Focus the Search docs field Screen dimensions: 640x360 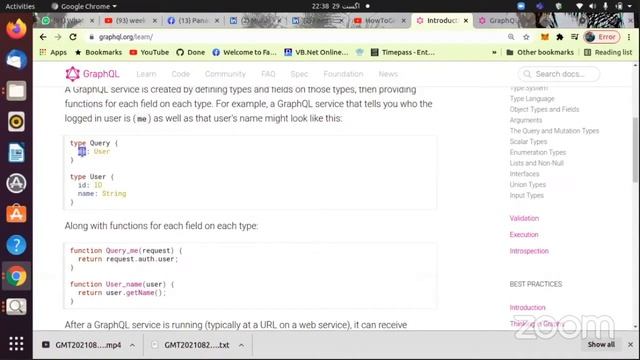(x=559, y=74)
